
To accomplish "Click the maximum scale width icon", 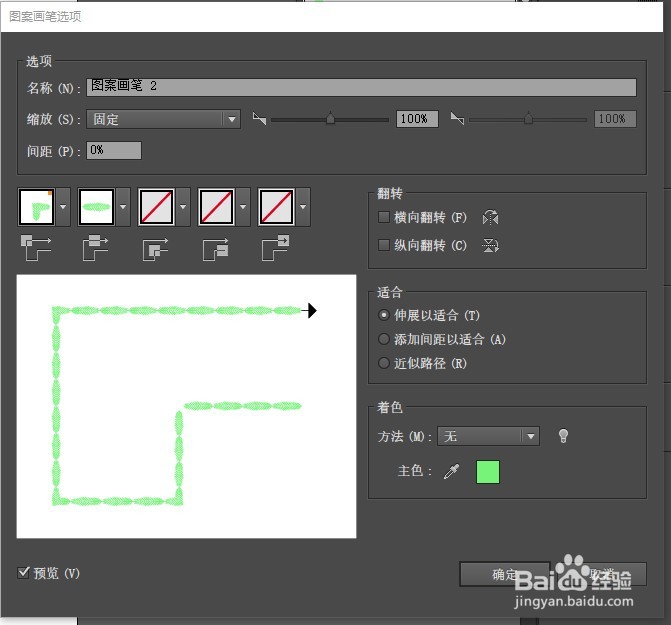I will 457,118.
